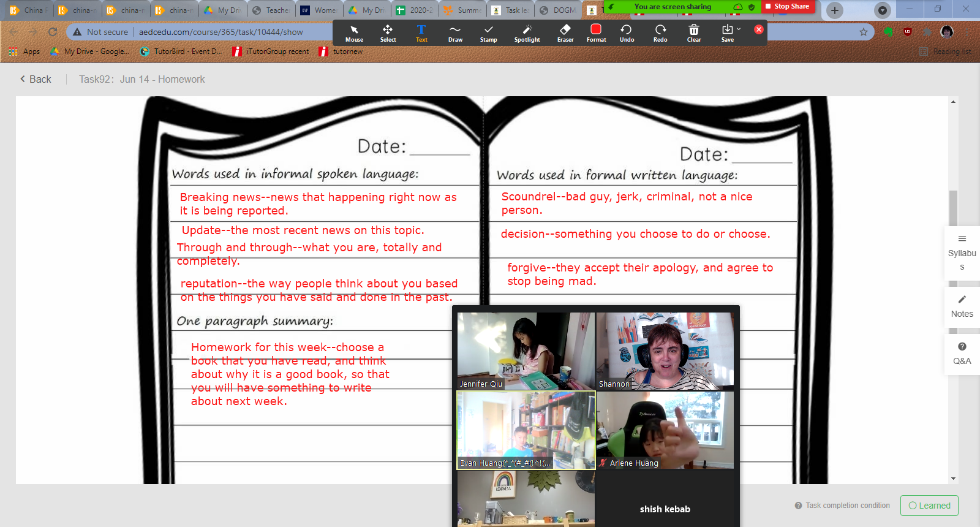This screenshot has width=980, height=527.
Task: Enable the Spotlight tool
Action: tap(527, 33)
